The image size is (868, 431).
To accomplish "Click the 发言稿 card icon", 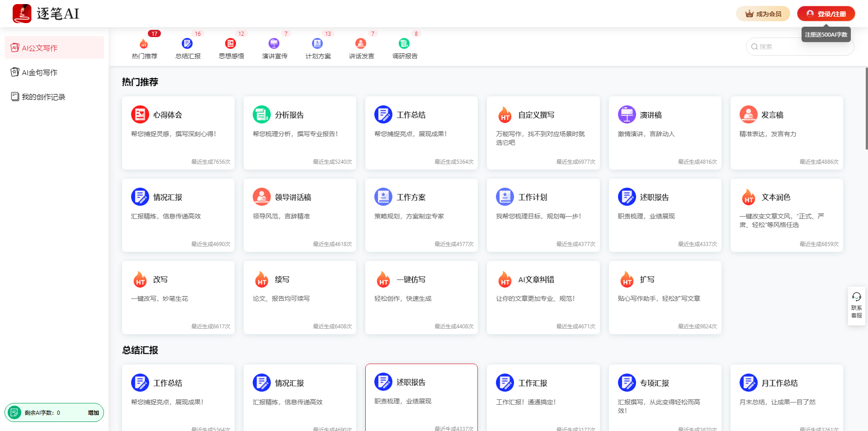I will tap(749, 114).
